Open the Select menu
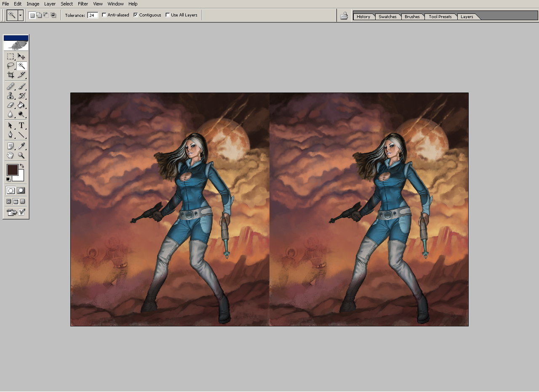 (67, 4)
